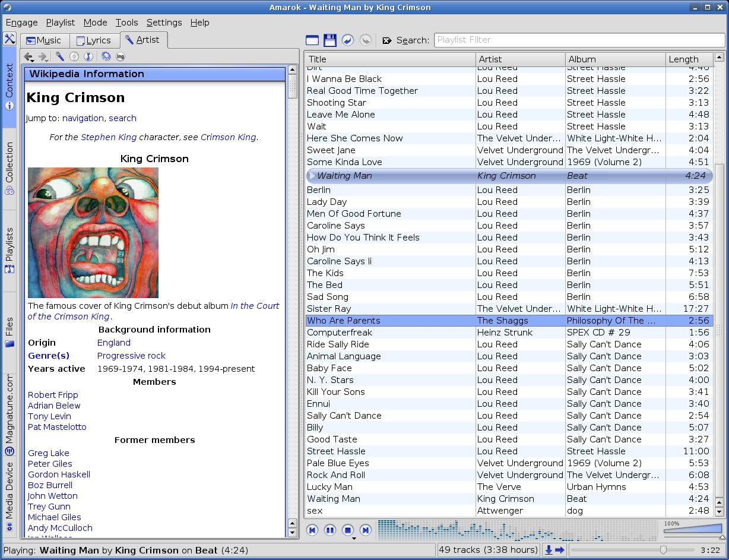Select the 'Computerfreak' track row
Image resolution: width=729 pixels, height=560 pixels.
tap(509, 333)
